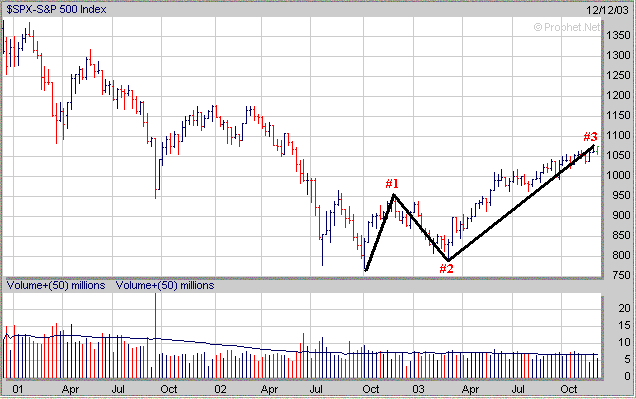Click the black trendline rising to #3
The height and width of the screenshot is (399, 636).
tap(521, 203)
